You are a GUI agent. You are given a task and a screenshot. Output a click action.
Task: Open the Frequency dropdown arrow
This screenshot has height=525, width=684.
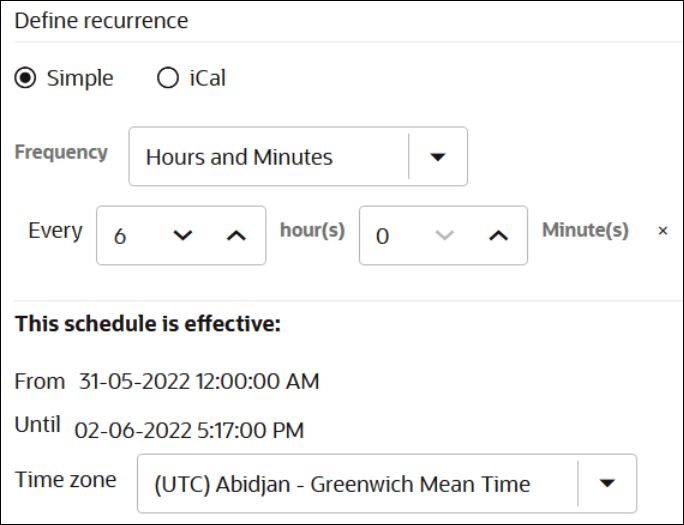tap(437, 157)
